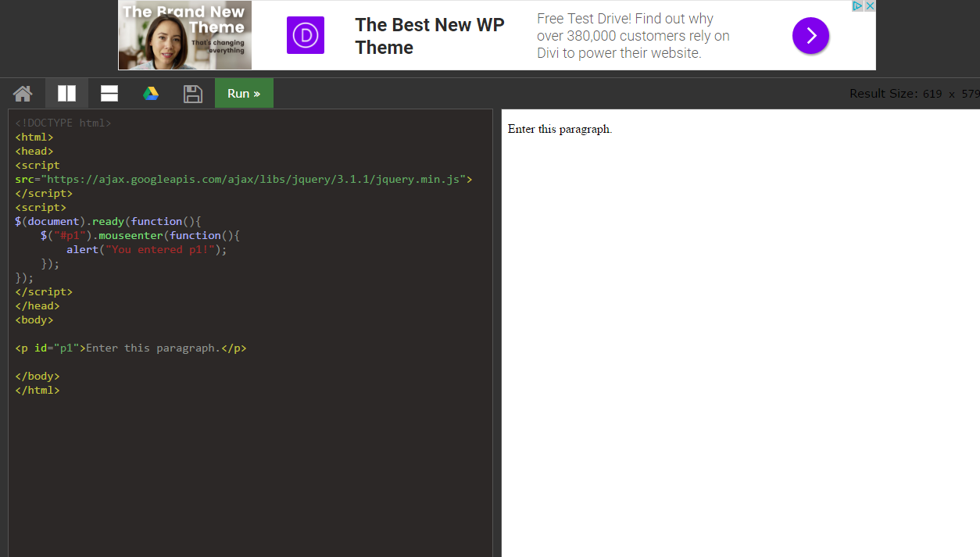This screenshot has width=980, height=557.
Task: Select the <p id="p1"> code line
Action: [131, 348]
